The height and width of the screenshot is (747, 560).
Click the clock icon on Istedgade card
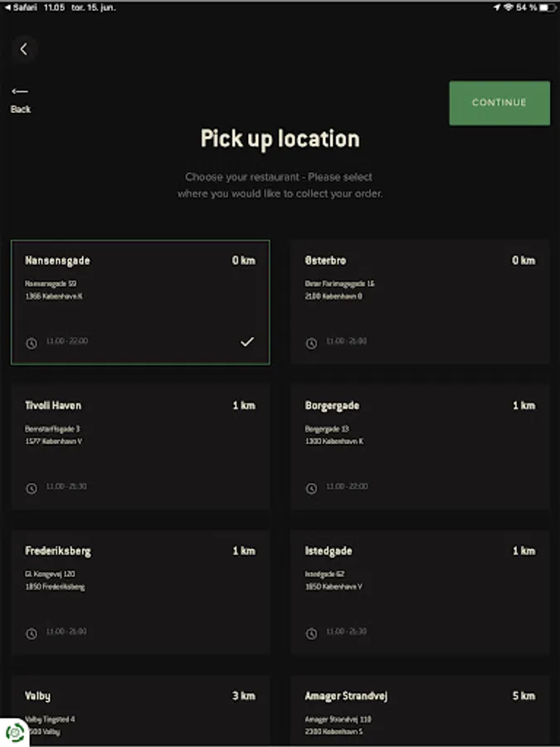[311, 633]
